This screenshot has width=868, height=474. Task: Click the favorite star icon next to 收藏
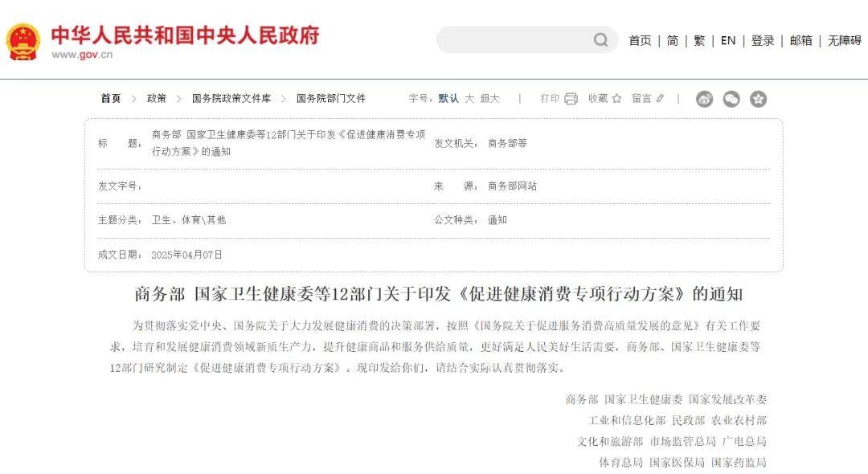click(x=616, y=99)
